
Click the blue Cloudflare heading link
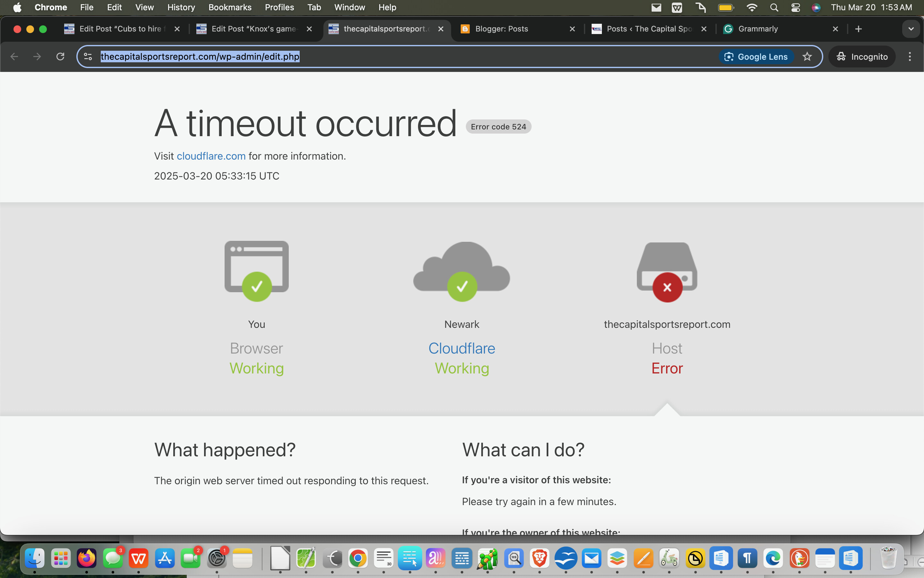coord(462,348)
